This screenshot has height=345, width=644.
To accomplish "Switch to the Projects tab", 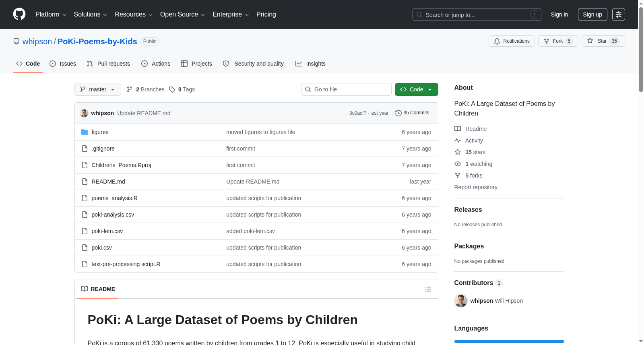I will pyautogui.click(x=196, y=64).
